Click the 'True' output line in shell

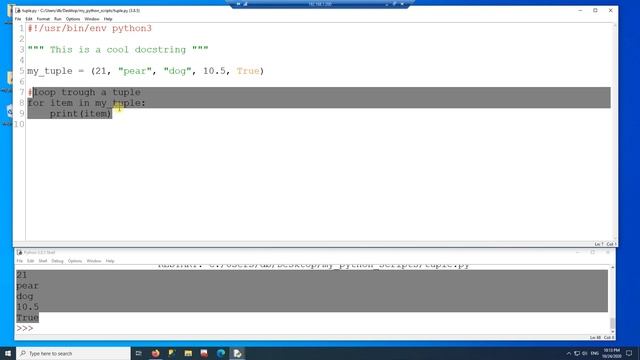[27, 318]
